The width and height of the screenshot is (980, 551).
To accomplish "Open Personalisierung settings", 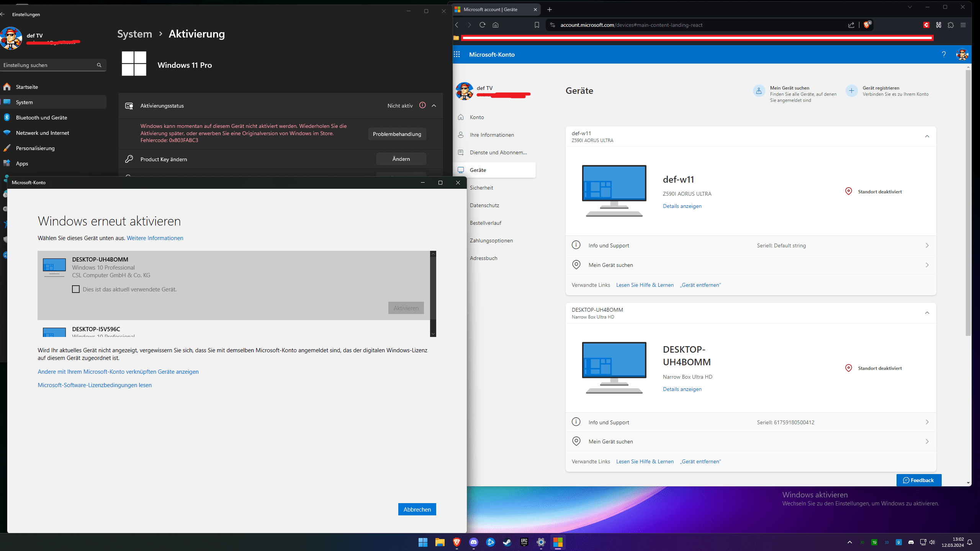I will (x=53, y=148).
